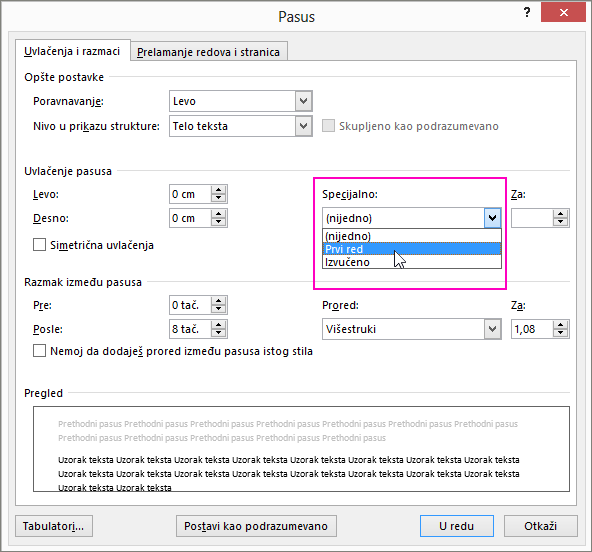Viewport: 592px width, 552px height.
Task: Collapse the Specijalno dropdown arrow
Action: coord(492,218)
